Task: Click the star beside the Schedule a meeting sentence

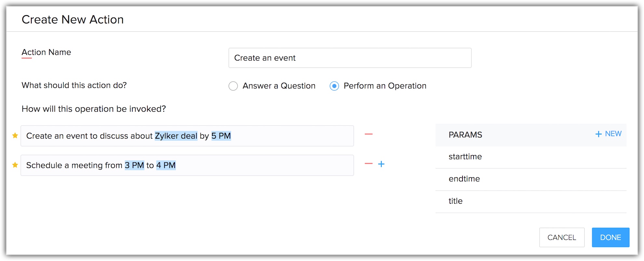Action: pyautogui.click(x=15, y=165)
